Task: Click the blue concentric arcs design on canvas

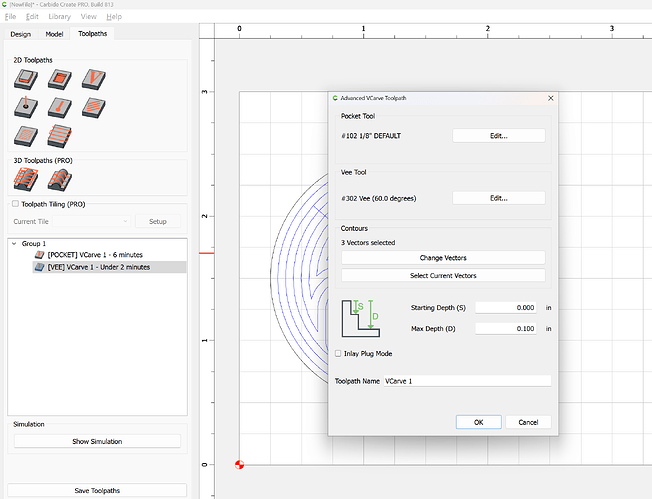Action: point(299,277)
